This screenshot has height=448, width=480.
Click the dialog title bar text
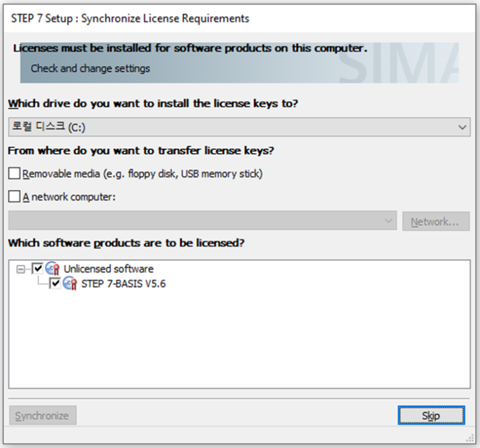click(x=129, y=19)
